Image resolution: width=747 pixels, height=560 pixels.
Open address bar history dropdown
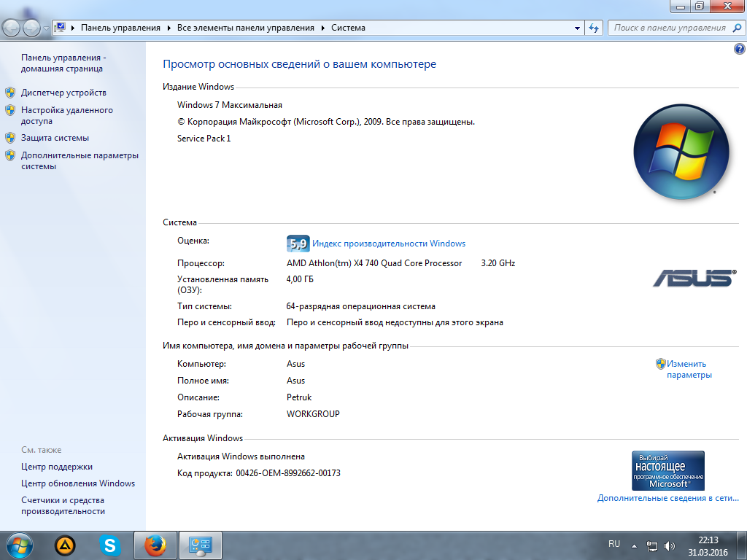[x=578, y=28]
